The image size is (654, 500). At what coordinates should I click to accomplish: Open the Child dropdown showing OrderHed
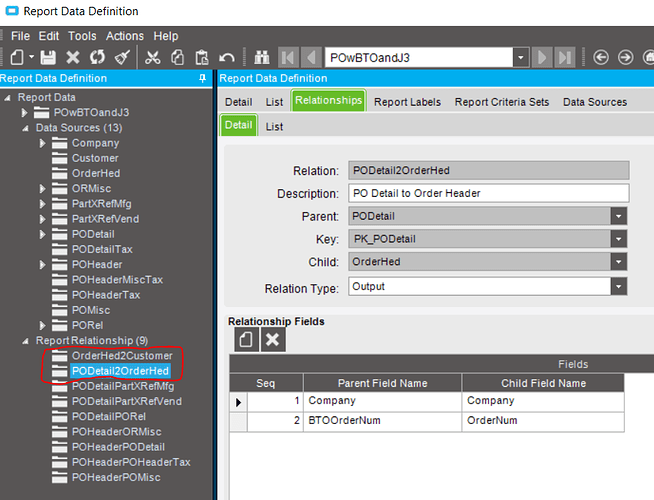click(619, 263)
